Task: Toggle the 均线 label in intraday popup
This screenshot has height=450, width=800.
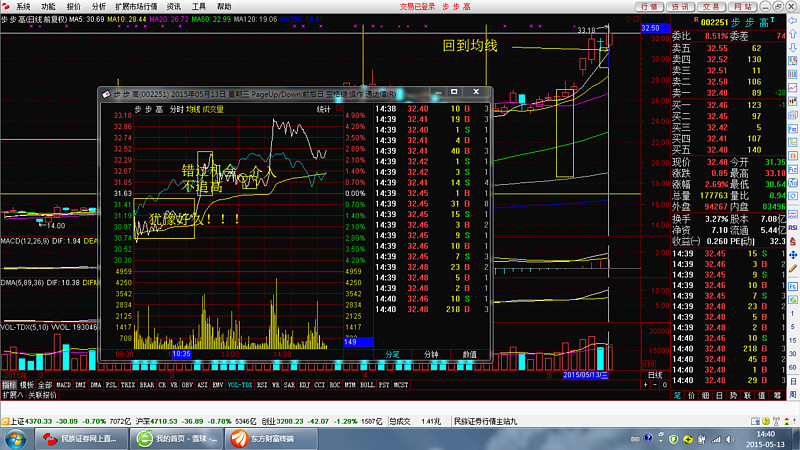Action: coord(190,108)
